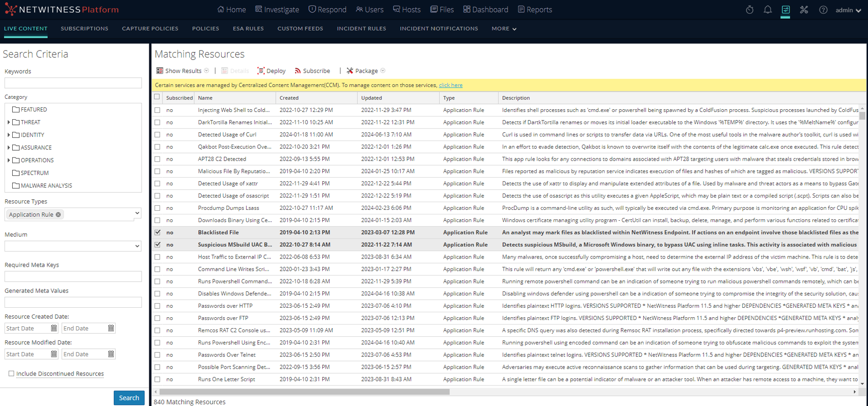Open the Files menu
This screenshot has width=868, height=406.
[442, 10]
